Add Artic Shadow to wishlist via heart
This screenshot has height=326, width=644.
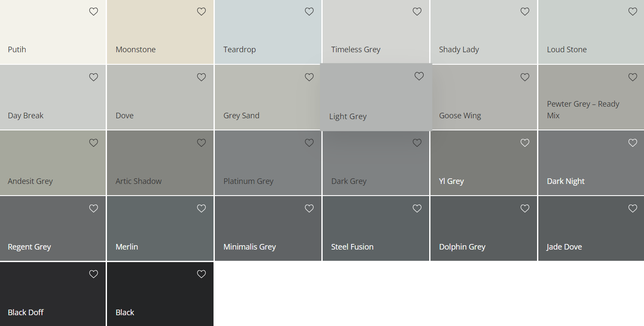coord(201,143)
